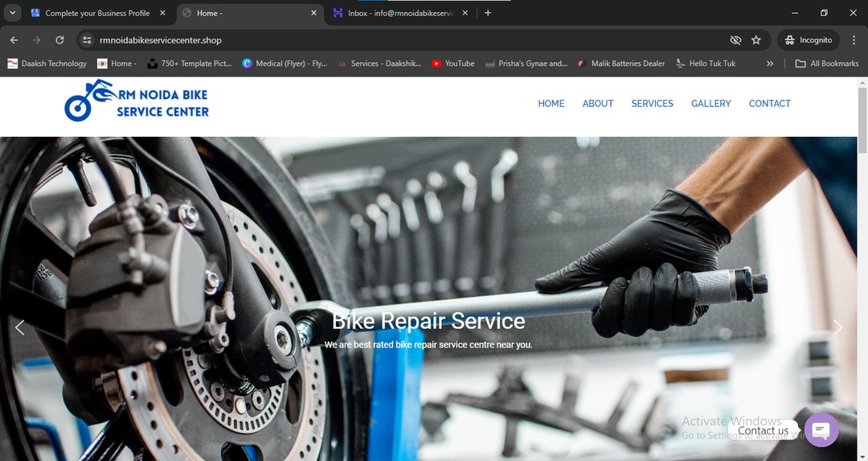This screenshot has height=461, width=868.
Task: Open the Chrome three-dot menu
Action: [854, 40]
